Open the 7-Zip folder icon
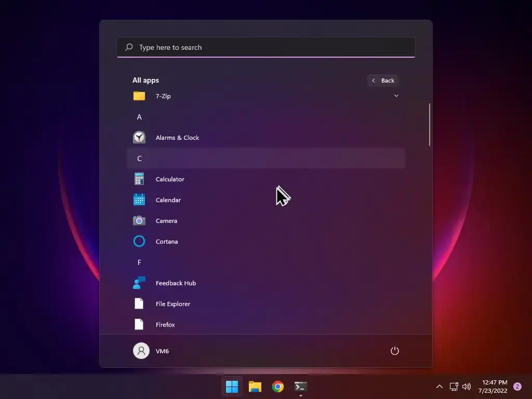The width and height of the screenshot is (532, 399). pyautogui.click(x=139, y=96)
